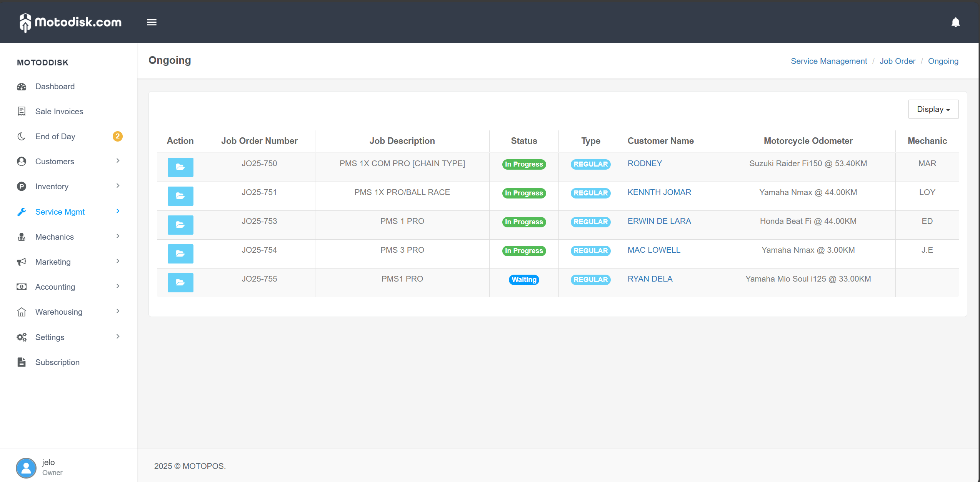Open the Display dropdown
980x482 pixels.
[x=933, y=109]
